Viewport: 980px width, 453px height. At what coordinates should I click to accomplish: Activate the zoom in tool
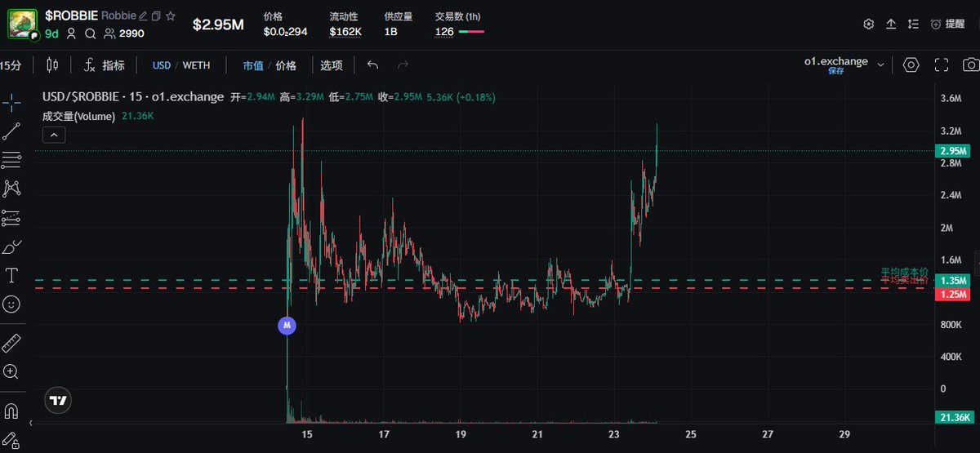coord(11,371)
